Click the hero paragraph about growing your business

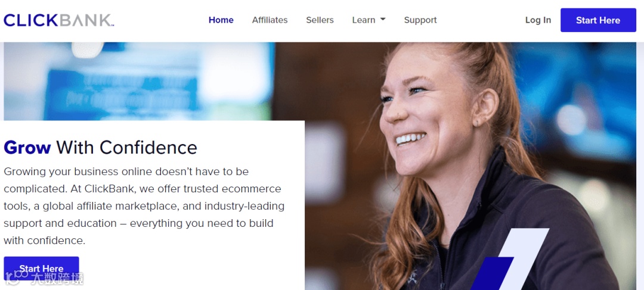[x=144, y=206]
